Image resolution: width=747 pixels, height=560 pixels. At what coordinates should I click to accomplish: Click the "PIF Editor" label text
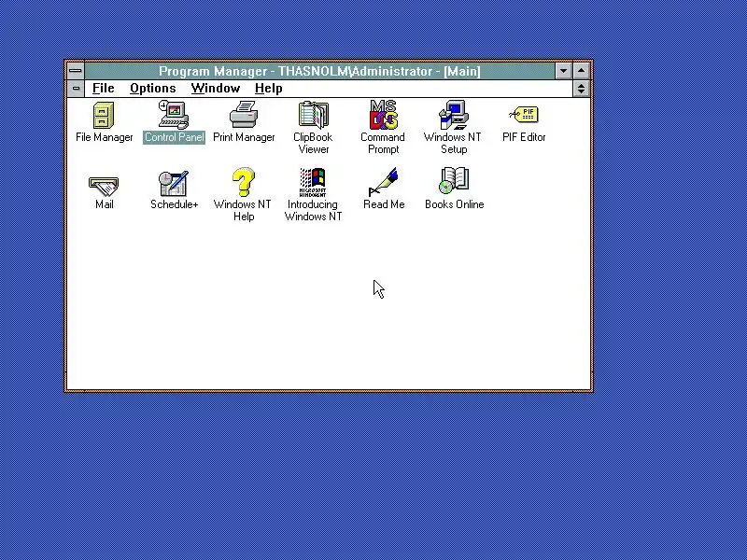[x=524, y=137]
